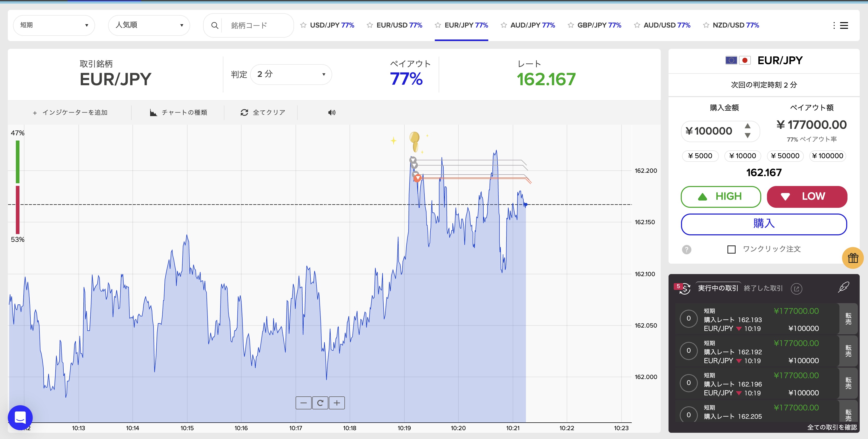
Task: Switch to the AUD/JPY tab
Action: tap(532, 25)
